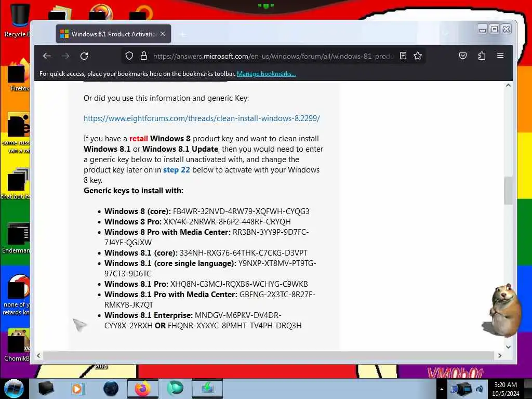The image size is (532, 399).
Task: Select the Enderman desktop icon
Action: (x=16, y=237)
